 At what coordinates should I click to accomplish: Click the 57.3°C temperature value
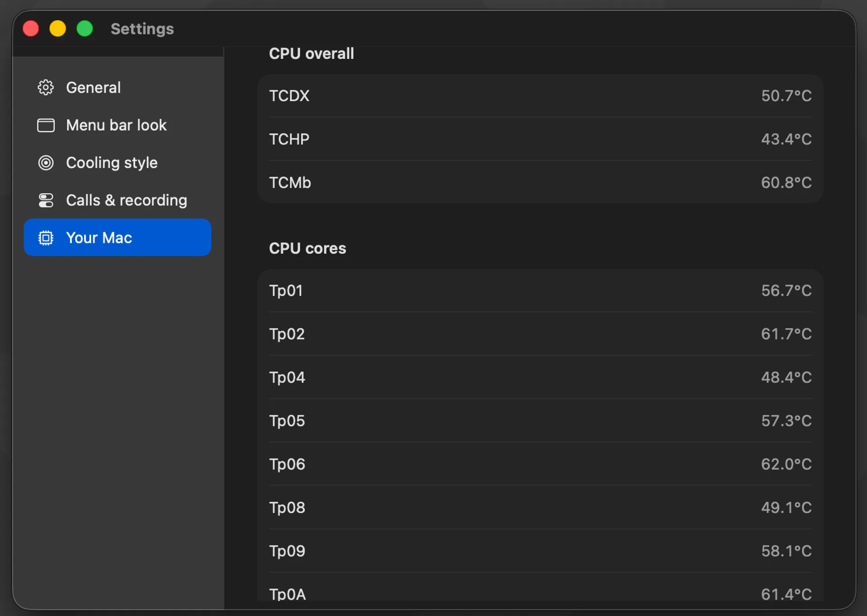[786, 420]
